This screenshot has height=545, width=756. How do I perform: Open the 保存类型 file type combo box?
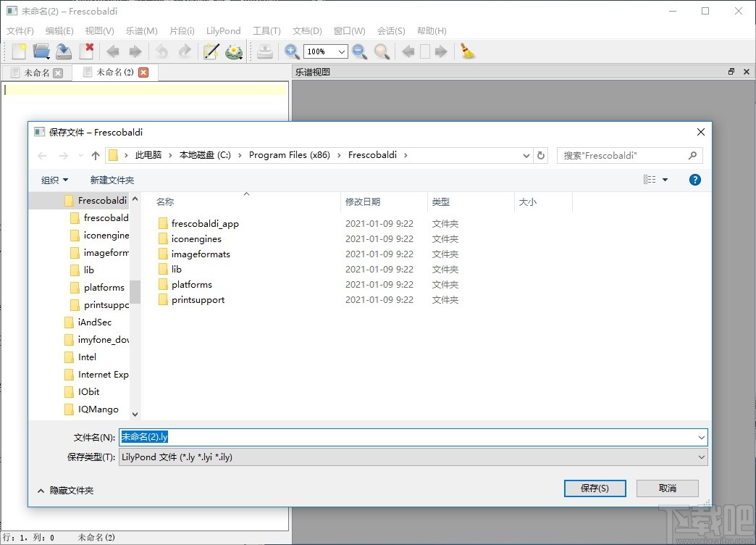point(413,457)
